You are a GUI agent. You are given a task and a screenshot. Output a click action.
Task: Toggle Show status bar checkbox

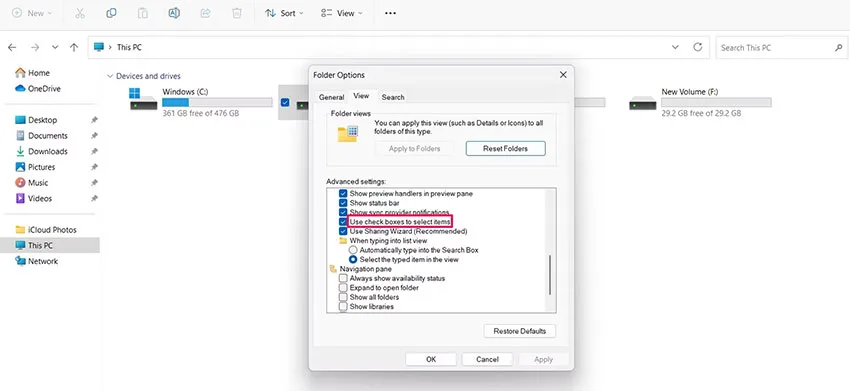coord(343,203)
